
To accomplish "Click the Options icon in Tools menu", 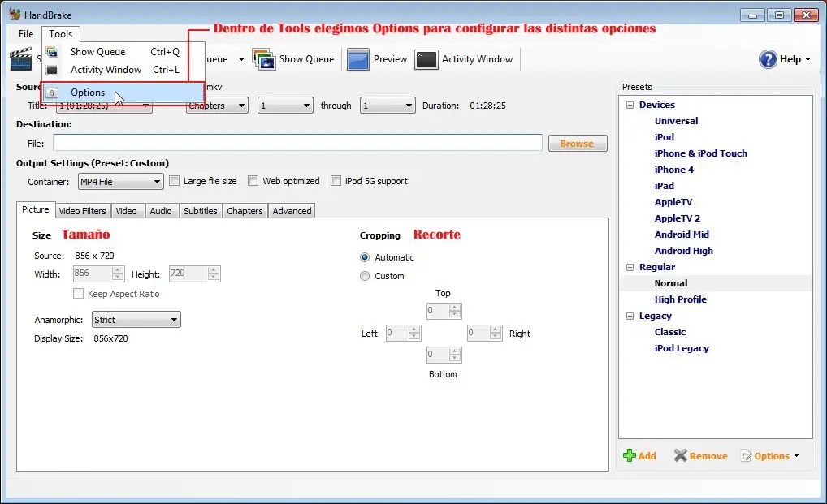I will tap(52, 93).
